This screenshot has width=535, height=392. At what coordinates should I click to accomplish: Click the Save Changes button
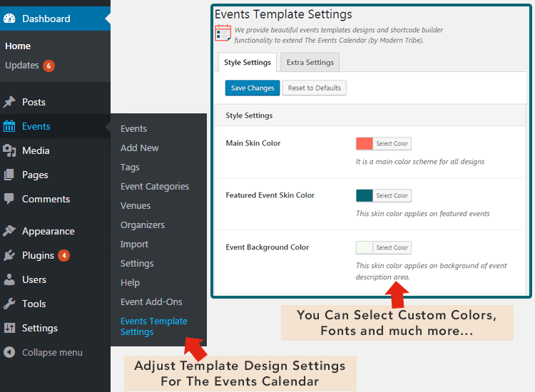pos(253,88)
